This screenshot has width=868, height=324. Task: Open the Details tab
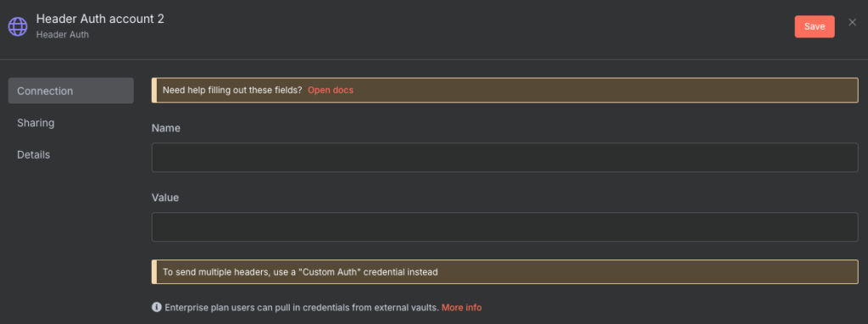(x=71, y=155)
